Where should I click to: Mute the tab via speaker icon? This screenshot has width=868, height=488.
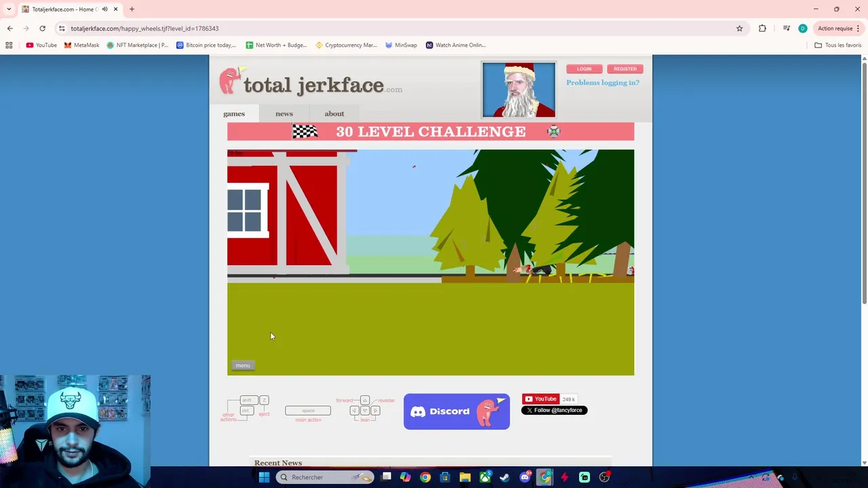[x=104, y=9]
